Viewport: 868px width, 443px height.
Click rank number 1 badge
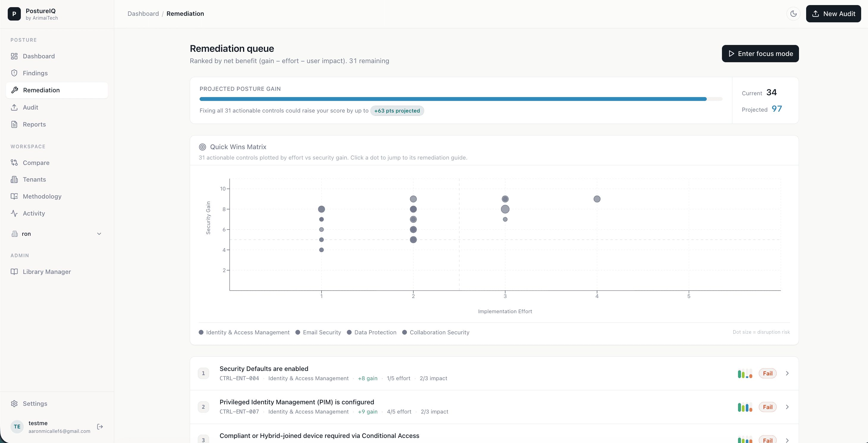(203, 373)
